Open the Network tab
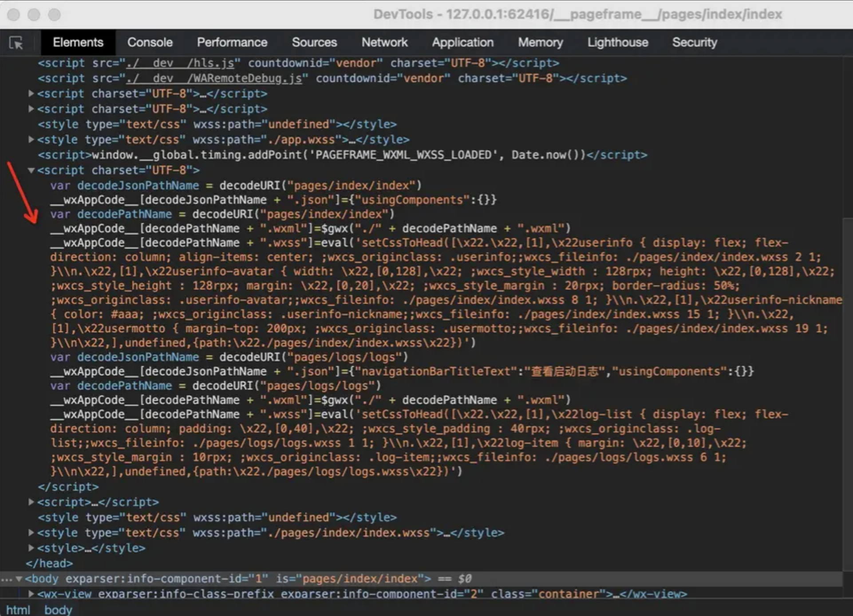The height and width of the screenshot is (616, 853). tap(384, 43)
